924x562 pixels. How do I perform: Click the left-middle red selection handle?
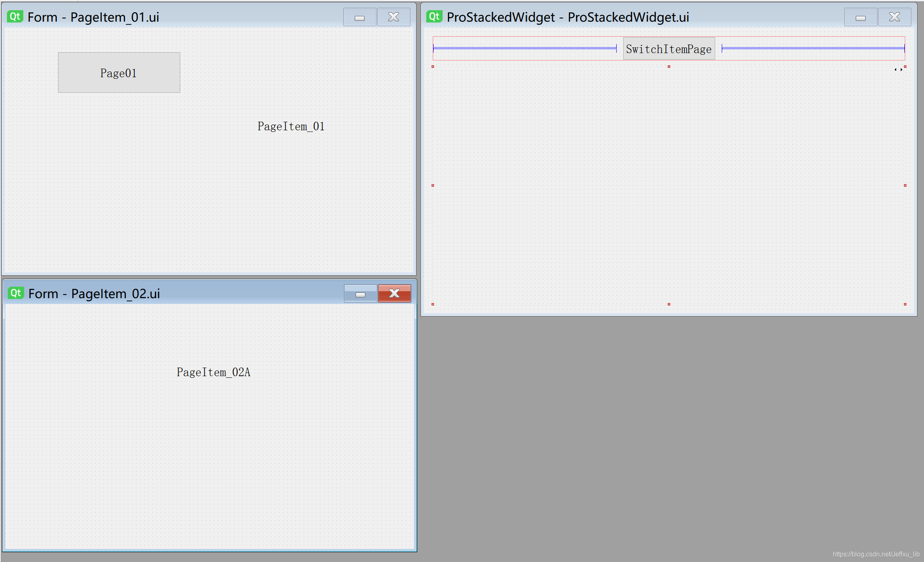click(433, 185)
